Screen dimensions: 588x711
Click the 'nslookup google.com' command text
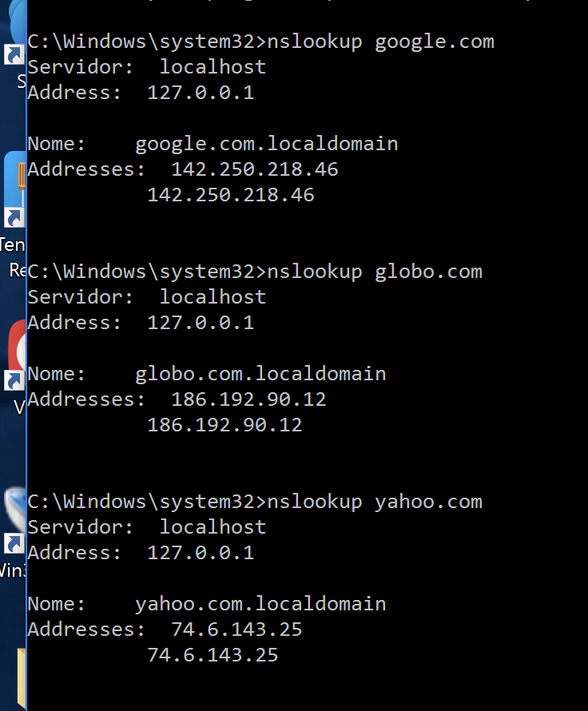coord(381,42)
